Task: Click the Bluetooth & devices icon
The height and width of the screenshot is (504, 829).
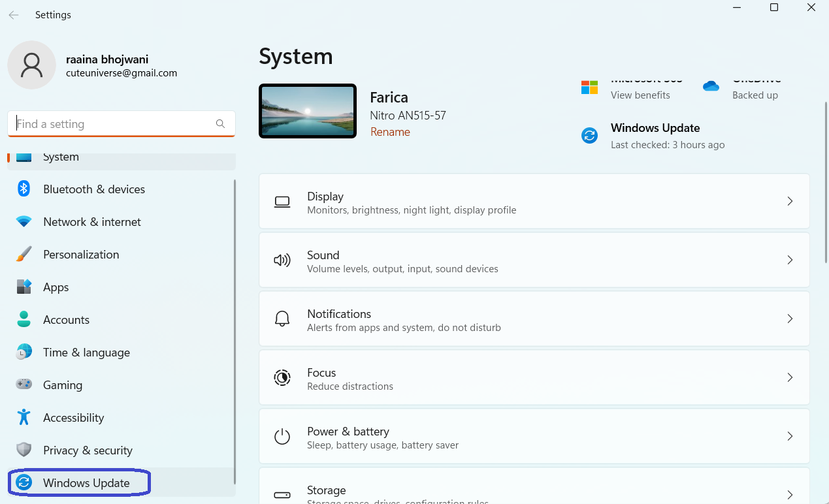Action: point(24,189)
